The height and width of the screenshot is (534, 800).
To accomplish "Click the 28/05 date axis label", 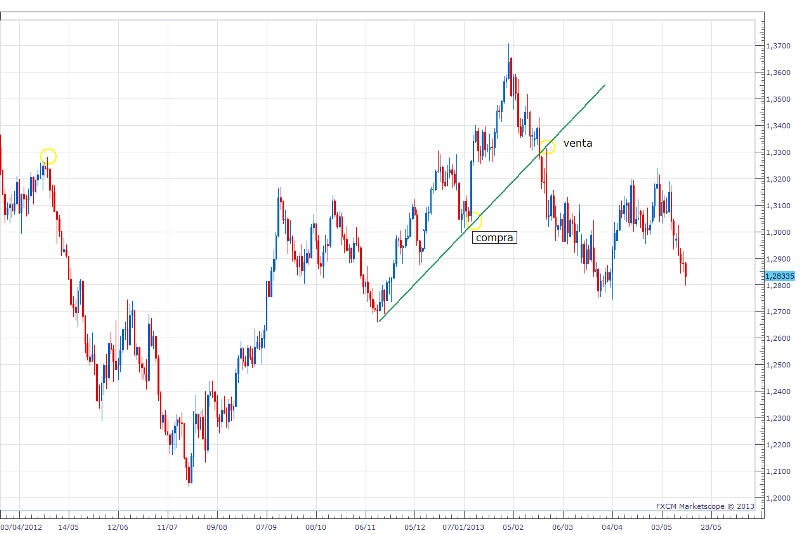I will (x=711, y=524).
